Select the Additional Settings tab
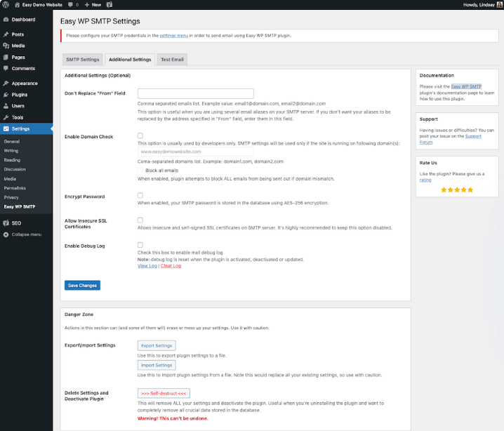The width and height of the screenshot is (504, 431). point(130,60)
